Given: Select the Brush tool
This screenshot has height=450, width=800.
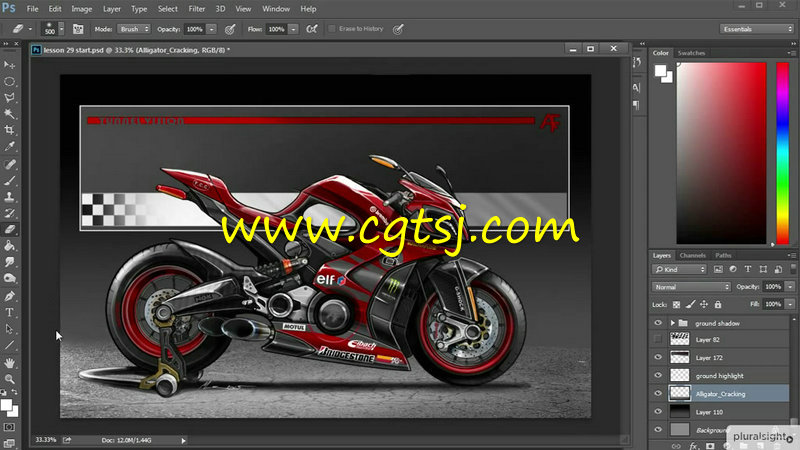Looking at the screenshot, I should coord(9,180).
